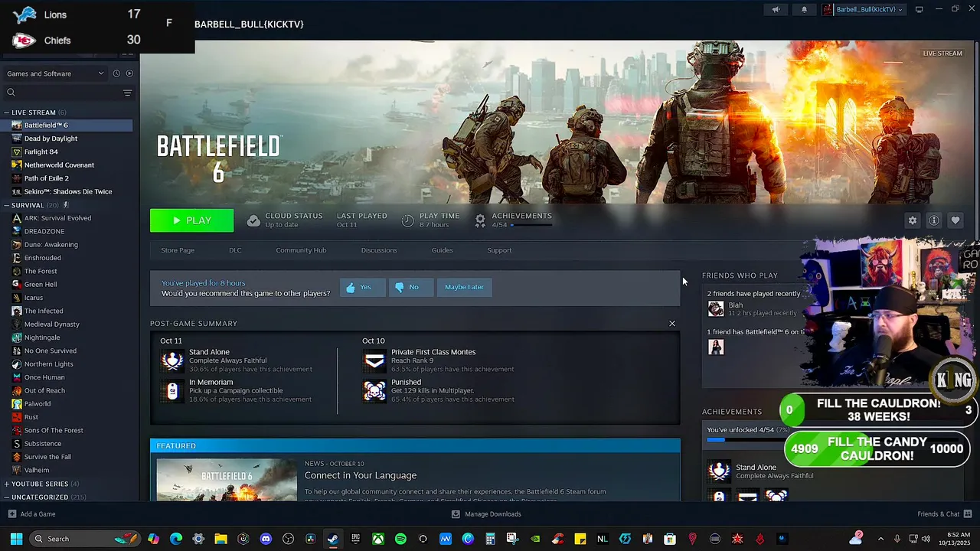This screenshot has width=980, height=551.
Task: Open wishlist friend's avatar
Action: 716,347
